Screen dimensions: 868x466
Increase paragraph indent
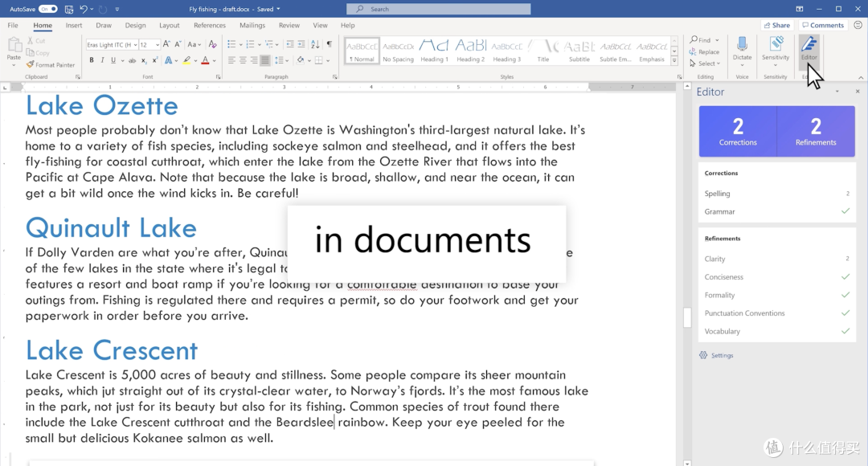pos(301,44)
